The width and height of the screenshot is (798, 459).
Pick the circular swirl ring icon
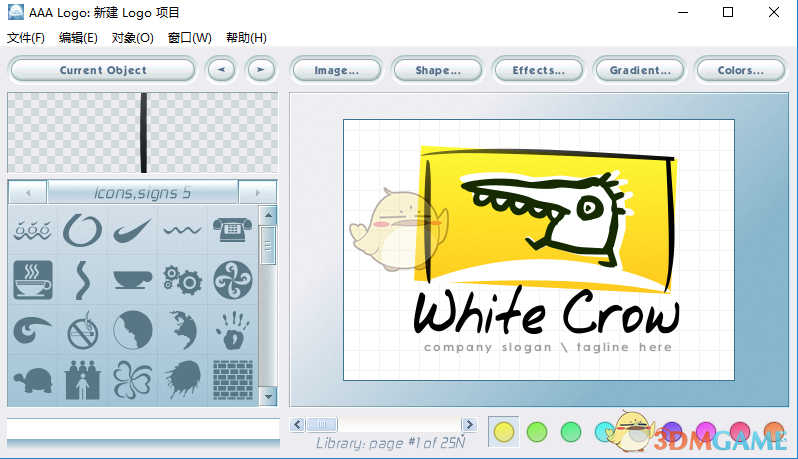[x=82, y=230]
